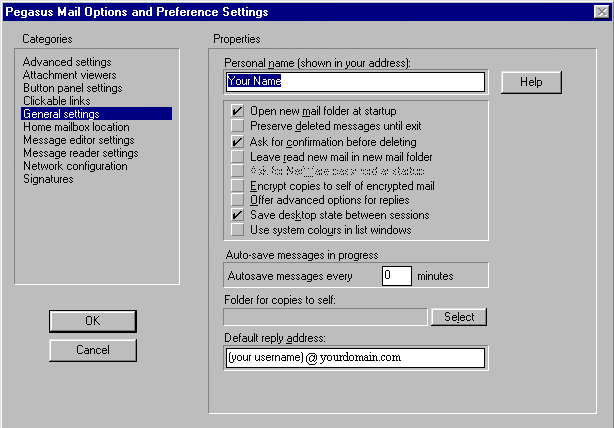The image size is (614, 428).
Task: Select Advanced settings in Categories list
Action: tap(66, 62)
